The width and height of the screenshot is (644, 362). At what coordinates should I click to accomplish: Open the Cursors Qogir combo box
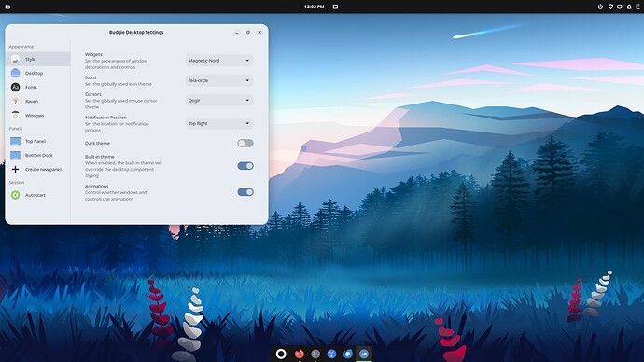tap(219, 100)
